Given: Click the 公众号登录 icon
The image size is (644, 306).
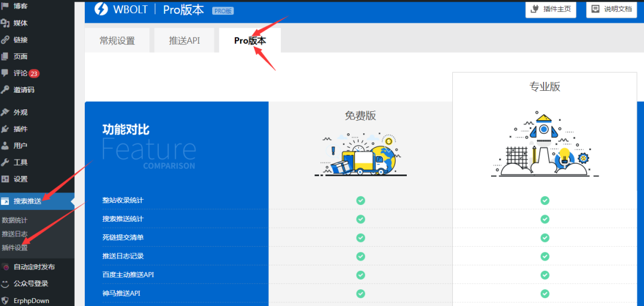Looking at the screenshot, I should 5,283.
